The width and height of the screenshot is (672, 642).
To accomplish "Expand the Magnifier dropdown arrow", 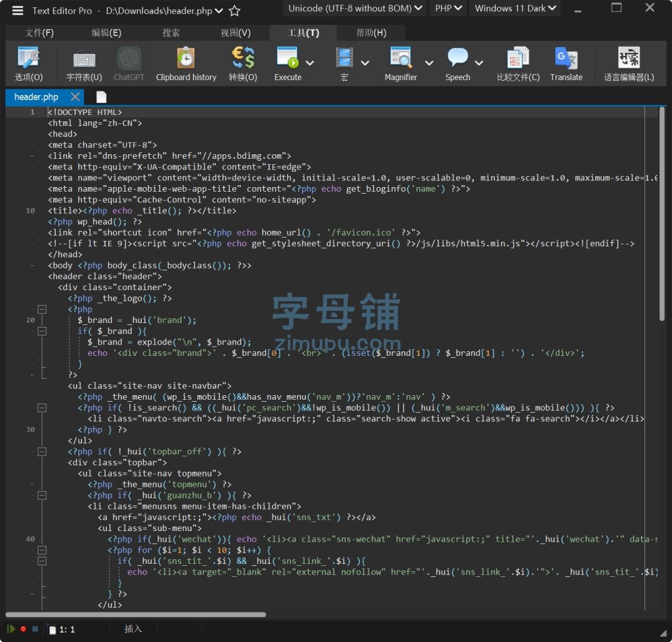I will pos(429,63).
